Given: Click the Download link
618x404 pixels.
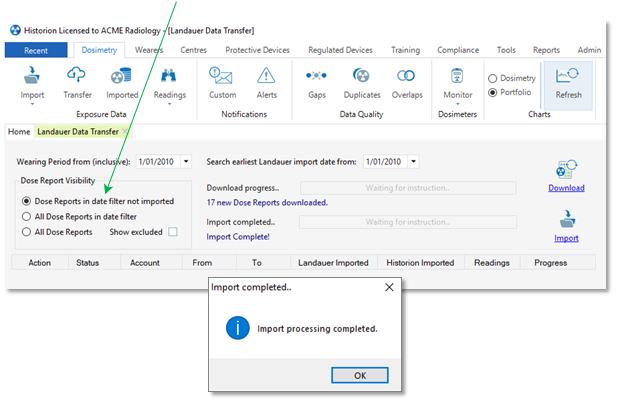Looking at the screenshot, I should pos(566,188).
